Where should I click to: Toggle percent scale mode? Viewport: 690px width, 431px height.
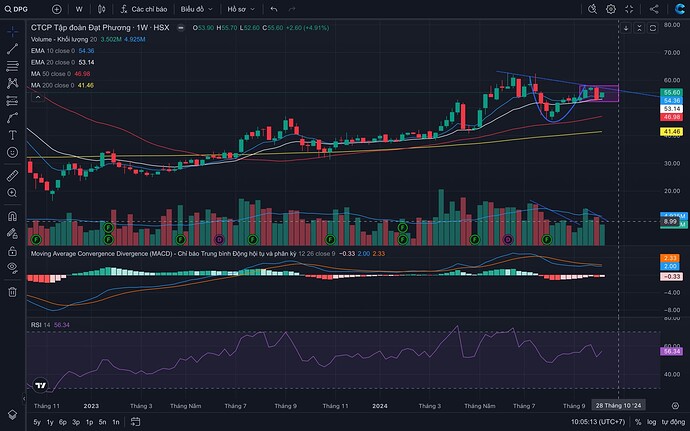click(x=638, y=422)
